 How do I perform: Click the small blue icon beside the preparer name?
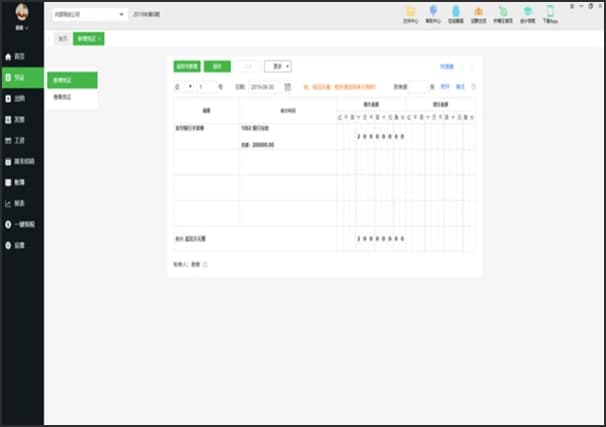205,265
